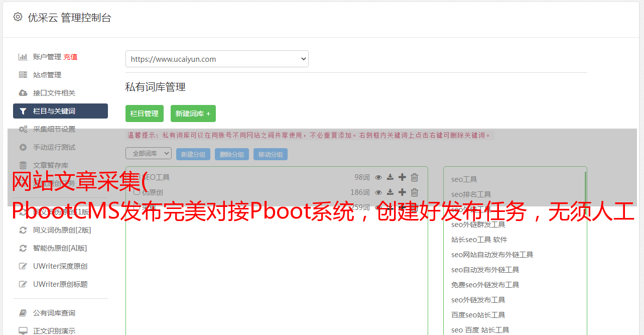Screen dimensions: 644x335
Task: Open the UWriter原创标题 menu item
Action: [x=60, y=284]
